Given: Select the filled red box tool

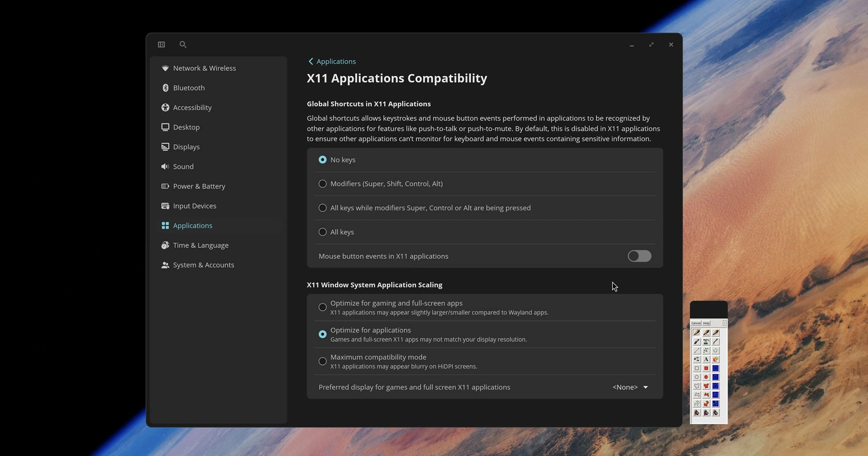Looking at the screenshot, I should click(x=706, y=368).
